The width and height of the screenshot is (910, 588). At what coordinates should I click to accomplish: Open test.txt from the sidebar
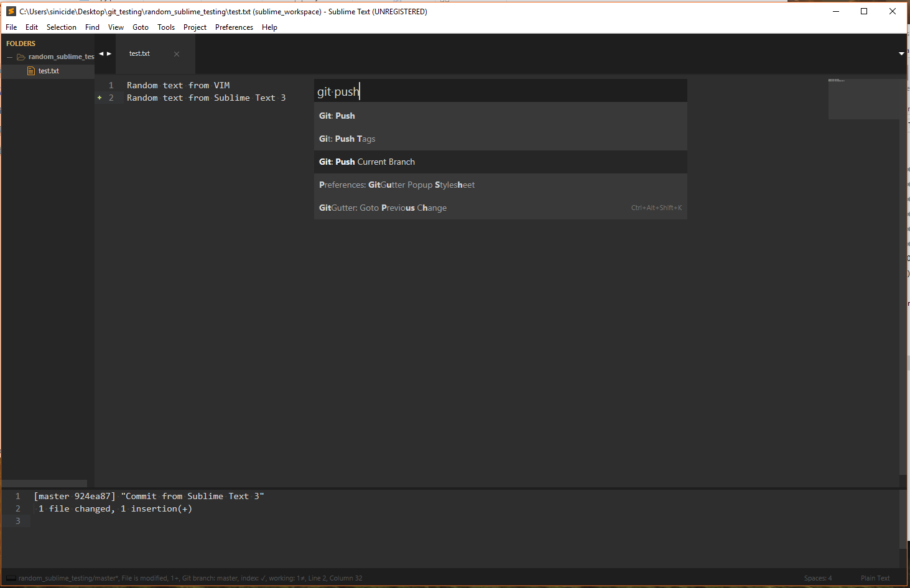49,71
